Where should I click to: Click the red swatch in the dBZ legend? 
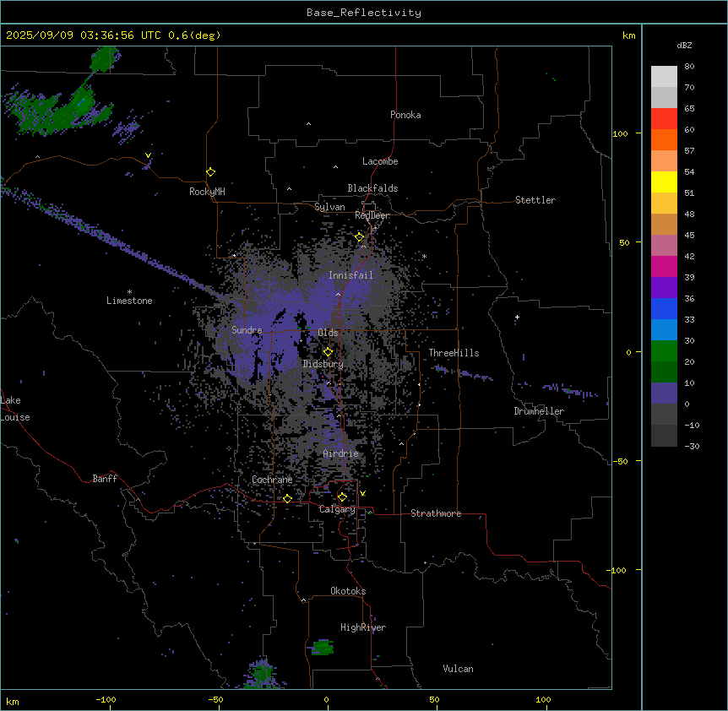(664, 118)
